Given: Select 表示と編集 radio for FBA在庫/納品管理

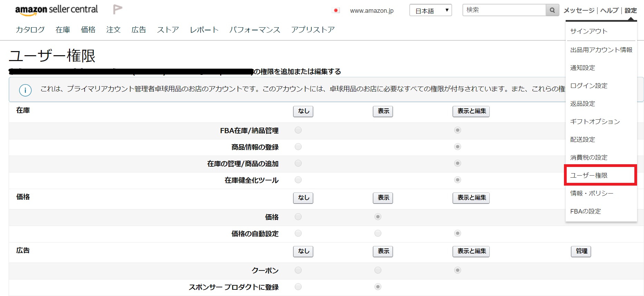Looking at the screenshot, I should [x=458, y=130].
